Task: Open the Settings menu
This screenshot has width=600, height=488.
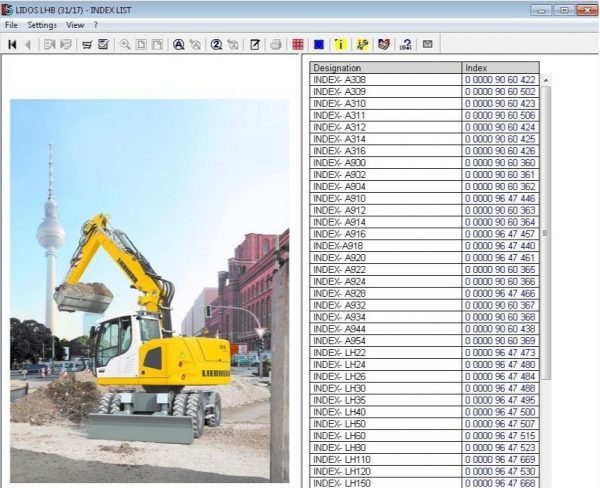Action: pos(42,25)
